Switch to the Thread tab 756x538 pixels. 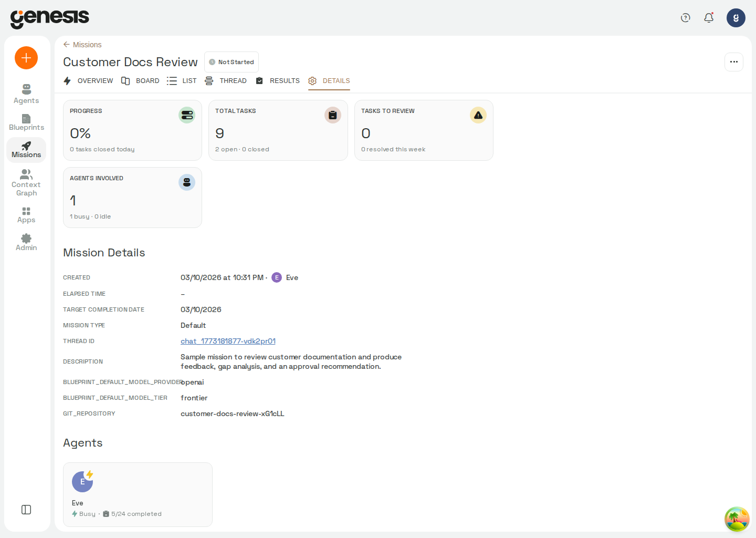coord(226,81)
